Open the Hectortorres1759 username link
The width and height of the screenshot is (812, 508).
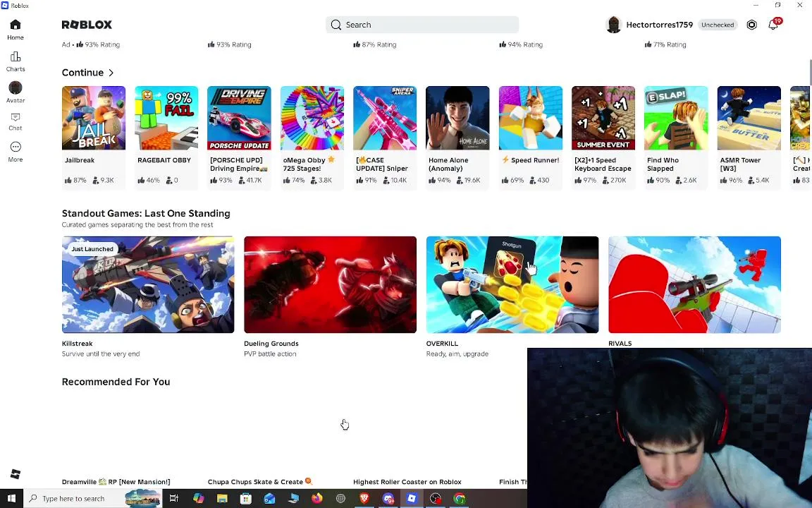click(x=659, y=25)
